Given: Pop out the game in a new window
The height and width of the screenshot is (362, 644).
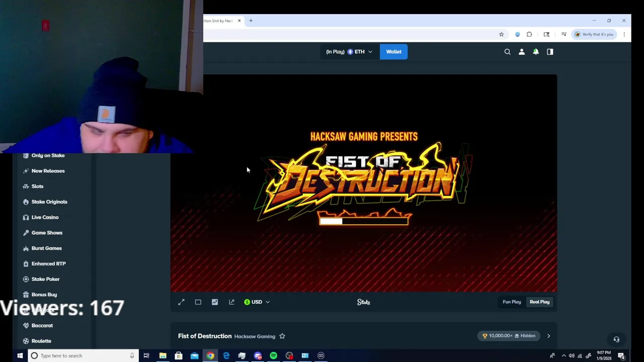Looking at the screenshot, I should pos(231,302).
